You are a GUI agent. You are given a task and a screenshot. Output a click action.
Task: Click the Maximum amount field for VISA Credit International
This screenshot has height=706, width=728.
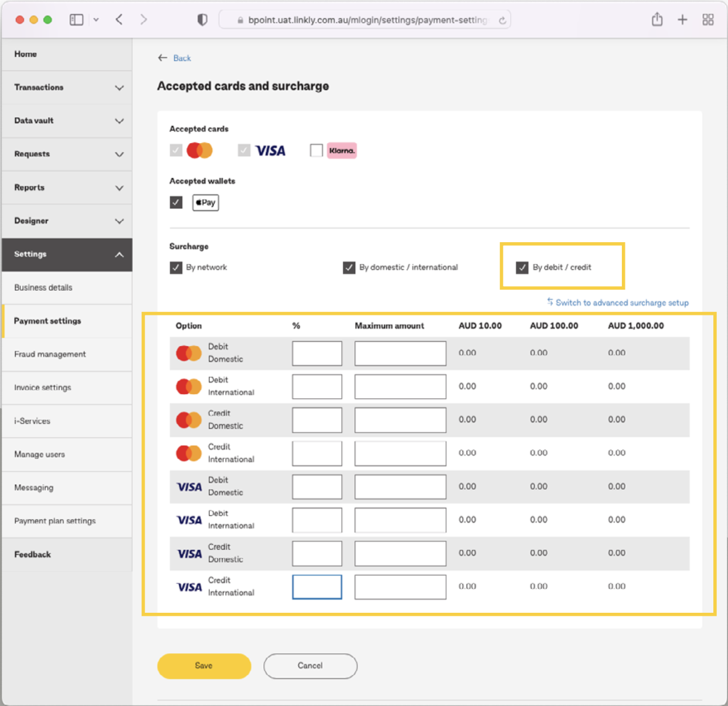[x=400, y=587]
